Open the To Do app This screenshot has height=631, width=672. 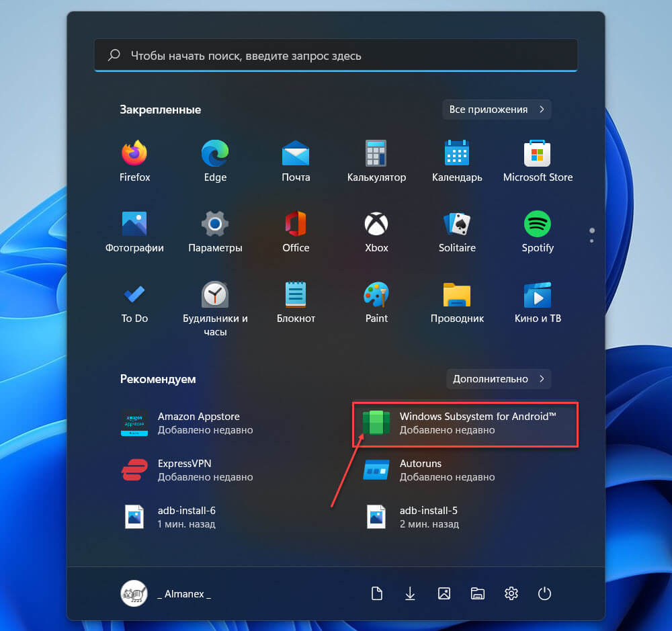(x=134, y=303)
